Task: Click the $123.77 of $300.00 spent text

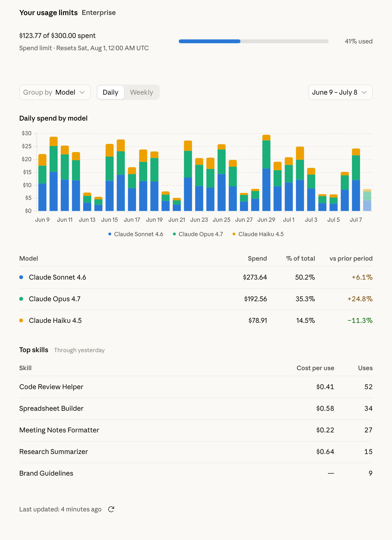Action: 57,36
